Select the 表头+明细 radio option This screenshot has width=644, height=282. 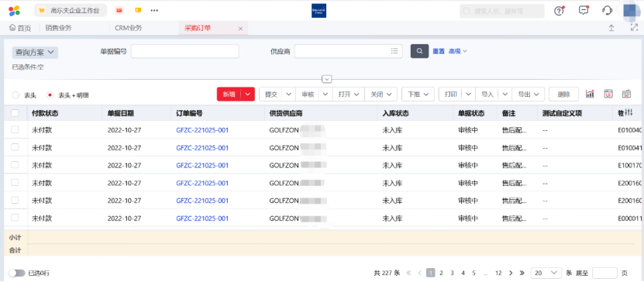50,95
